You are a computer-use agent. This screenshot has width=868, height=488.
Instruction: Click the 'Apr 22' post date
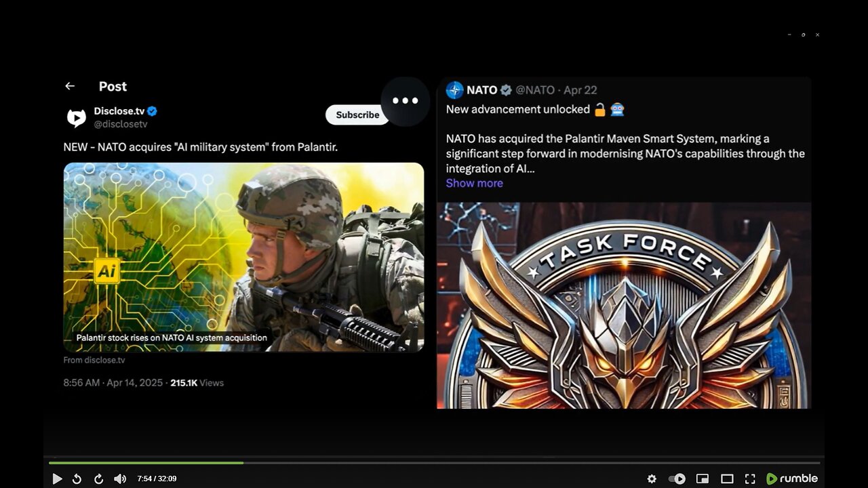coord(580,90)
